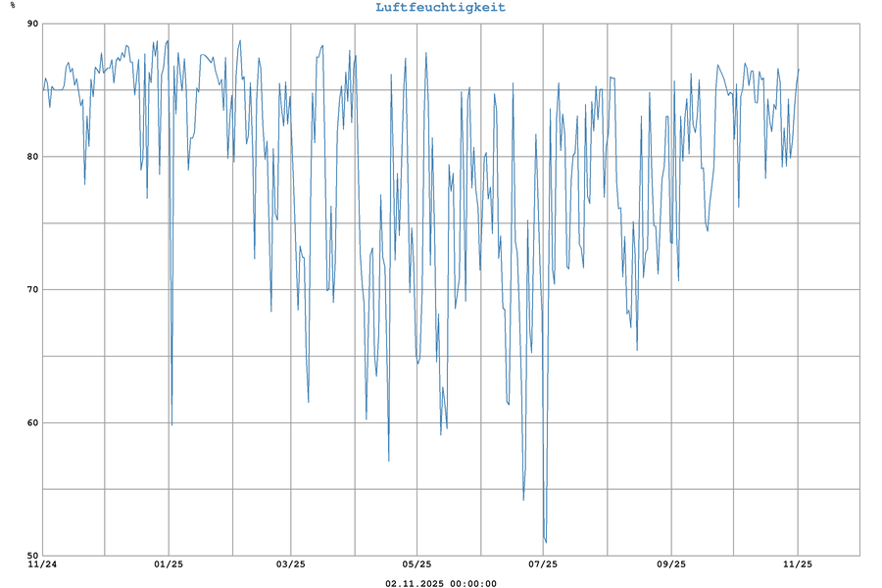Image resolution: width=882 pixels, height=588 pixels.
Task: Click the lowest humidity point near 07/25
Action: (x=546, y=542)
